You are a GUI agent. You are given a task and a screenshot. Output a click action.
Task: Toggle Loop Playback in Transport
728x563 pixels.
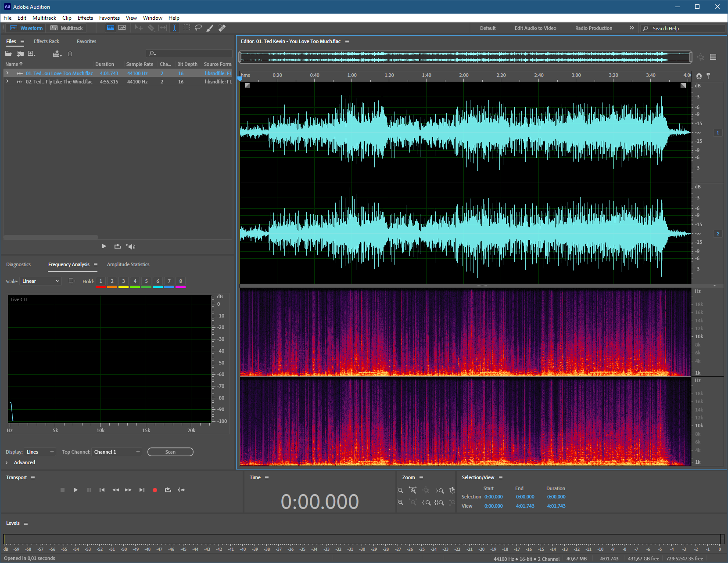tap(168, 490)
